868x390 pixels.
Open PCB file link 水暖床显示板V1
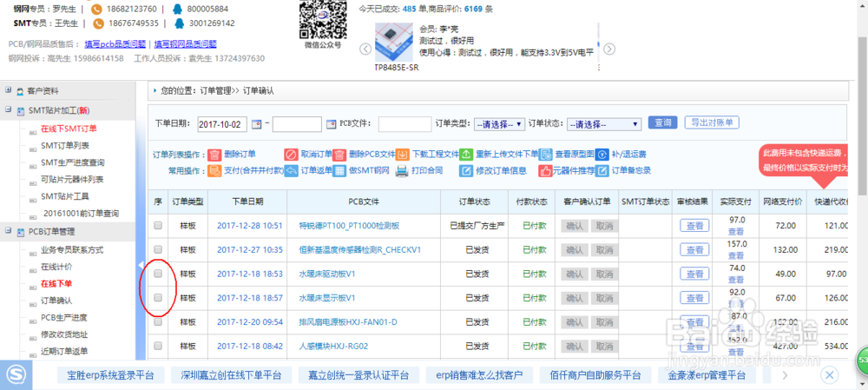tap(327, 298)
